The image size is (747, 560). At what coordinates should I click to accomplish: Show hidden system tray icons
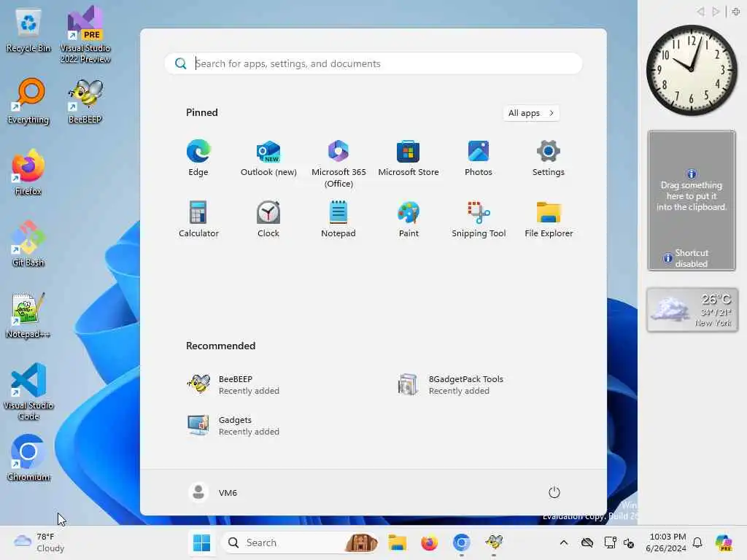tap(564, 542)
